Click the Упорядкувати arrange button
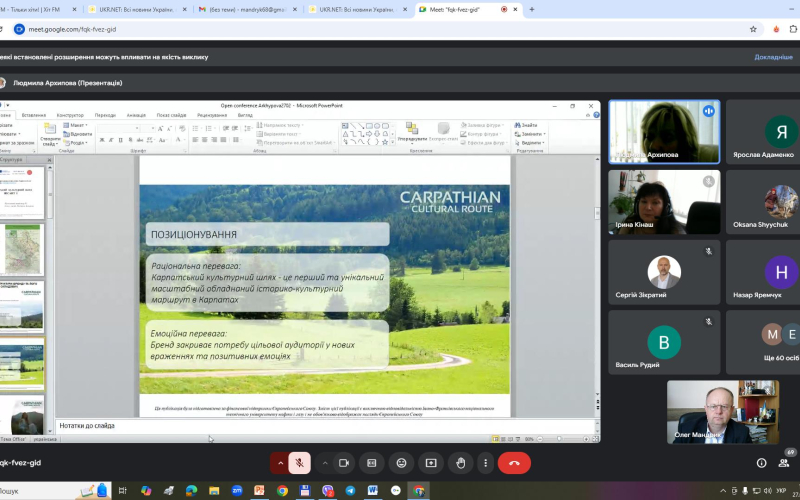Viewport: 800px width, 500px height. click(x=412, y=133)
